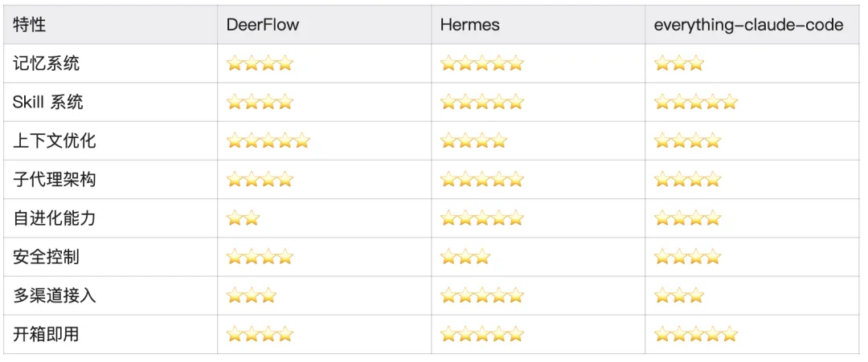Click Hermes four-star rating for 上下文优化

[x=473, y=141]
